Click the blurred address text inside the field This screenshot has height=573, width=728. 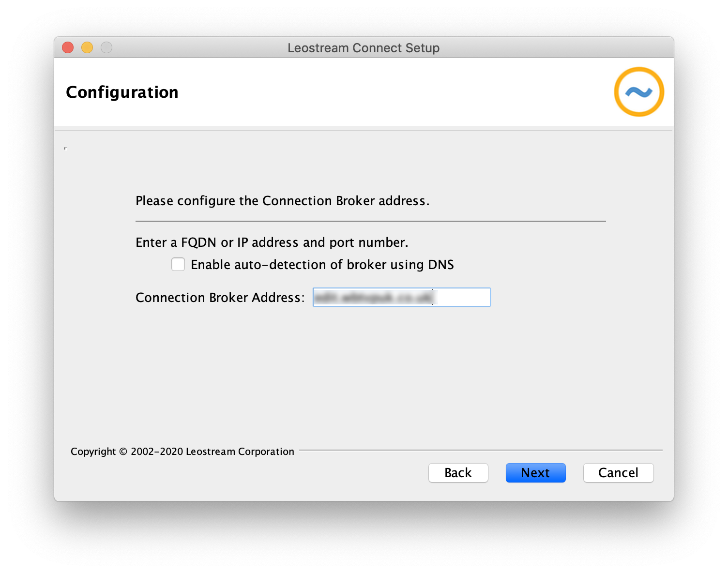point(374,297)
